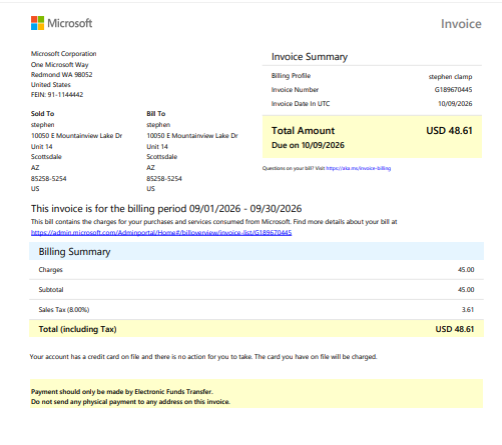Click 'Total (including Tax)' label

tap(78, 329)
